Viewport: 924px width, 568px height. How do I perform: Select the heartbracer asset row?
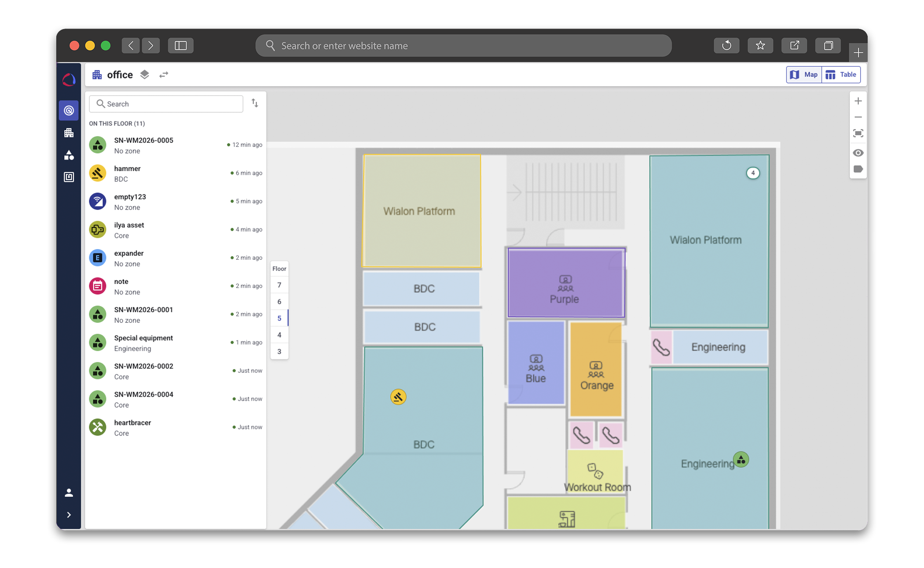pyautogui.click(x=176, y=427)
